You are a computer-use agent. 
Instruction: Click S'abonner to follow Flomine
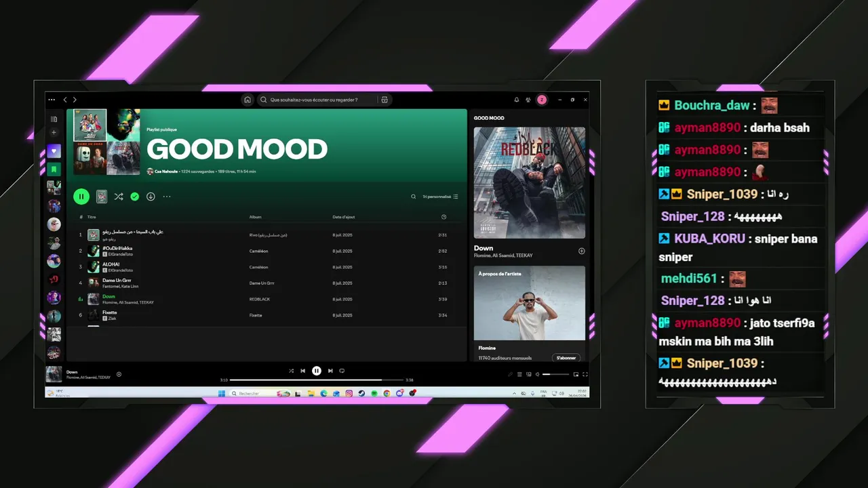point(566,357)
